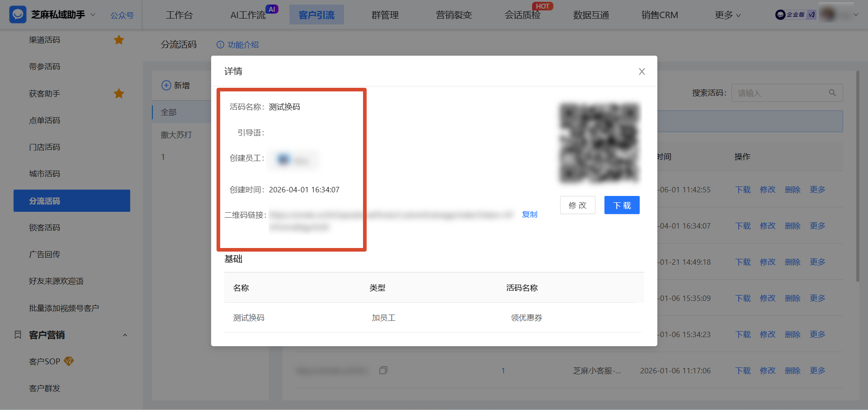The width and height of the screenshot is (868, 410).
Task: Open 获客助手 in the sidebar
Action: (44, 94)
